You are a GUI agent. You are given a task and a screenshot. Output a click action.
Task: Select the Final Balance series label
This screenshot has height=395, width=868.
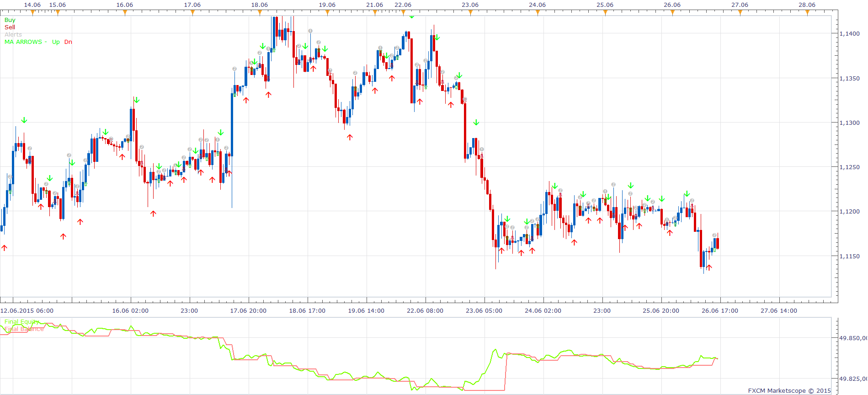click(24, 329)
